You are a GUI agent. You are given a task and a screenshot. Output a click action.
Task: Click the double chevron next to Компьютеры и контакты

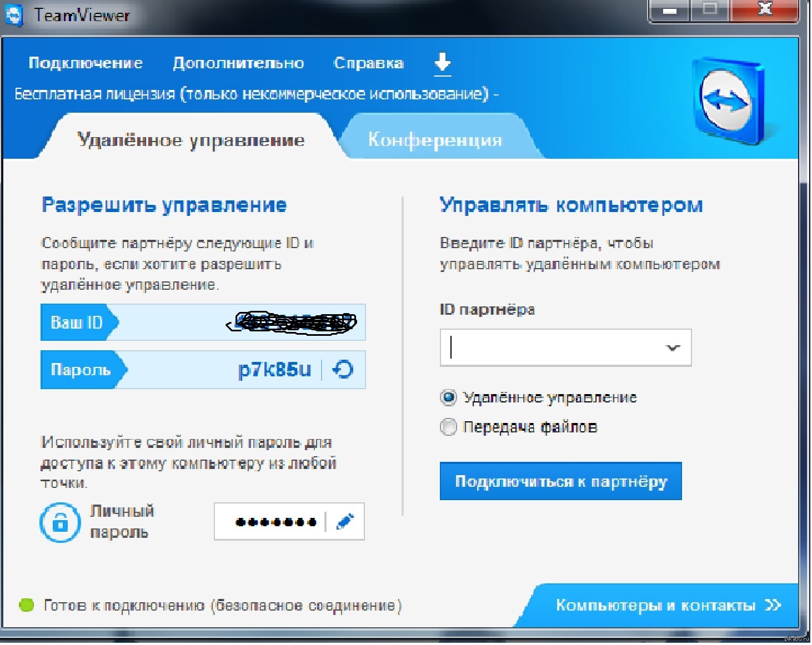click(x=773, y=605)
